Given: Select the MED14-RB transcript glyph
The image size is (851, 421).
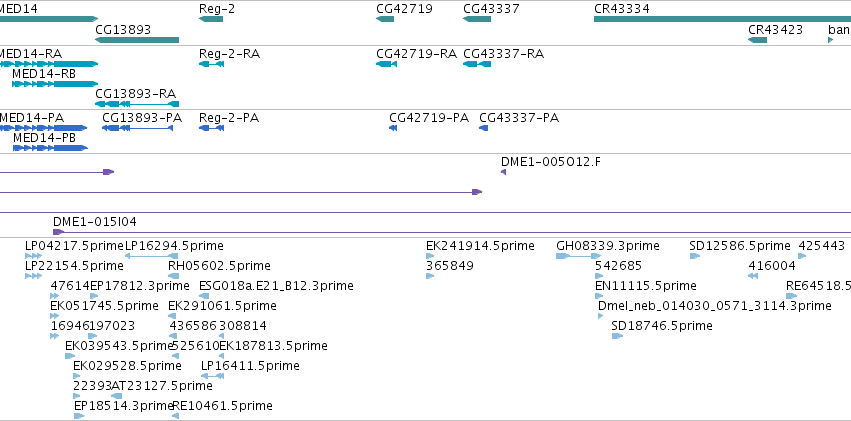Looking at the screenshot, I should click(55, 84).
